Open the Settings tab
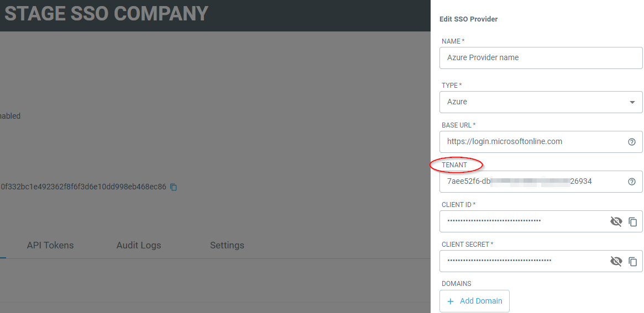Viewport: 644px width, 313px height. [x=227, y=245]
